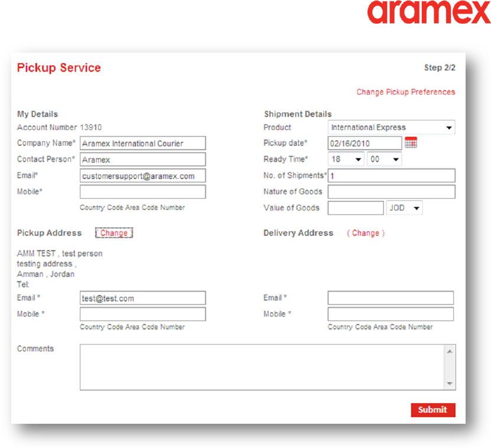Click Change link next to Pickup Address
The image size is (491, 448).
tap(114, 233)
